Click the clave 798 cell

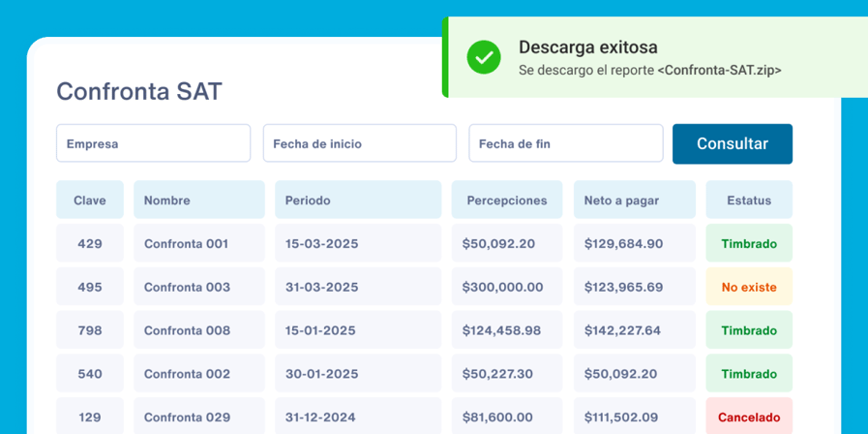pyautogui.click(x=90, y=330)
